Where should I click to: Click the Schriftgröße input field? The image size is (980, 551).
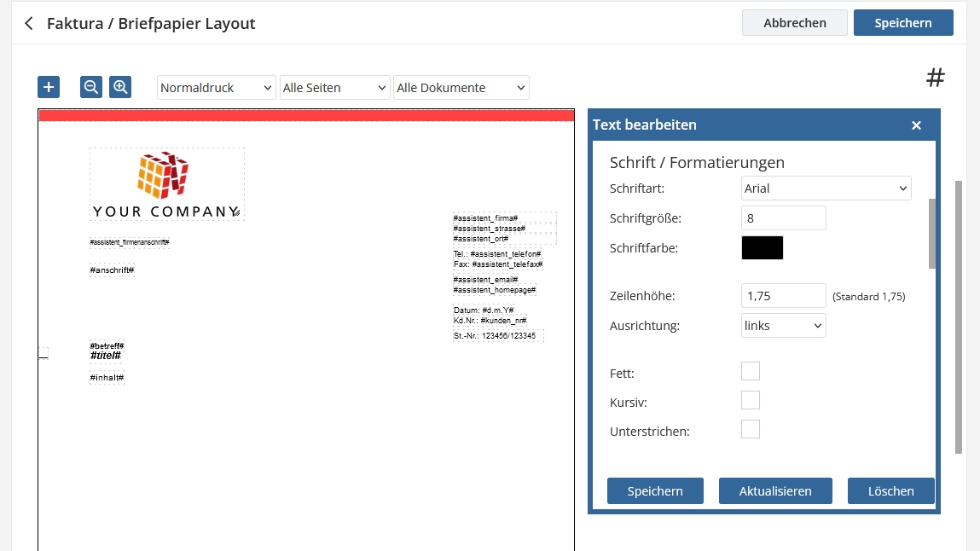pyautogui.click(x=783, y=218)
